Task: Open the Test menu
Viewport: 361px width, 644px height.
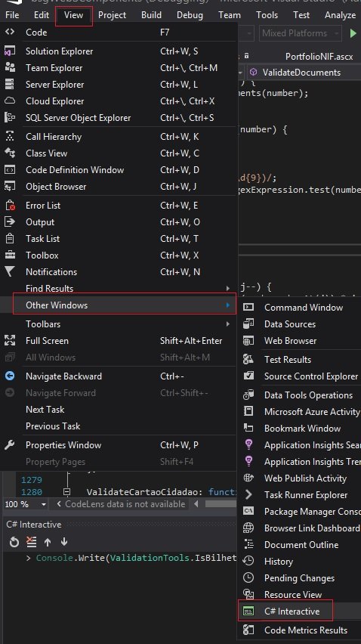Action: point(301,15)
